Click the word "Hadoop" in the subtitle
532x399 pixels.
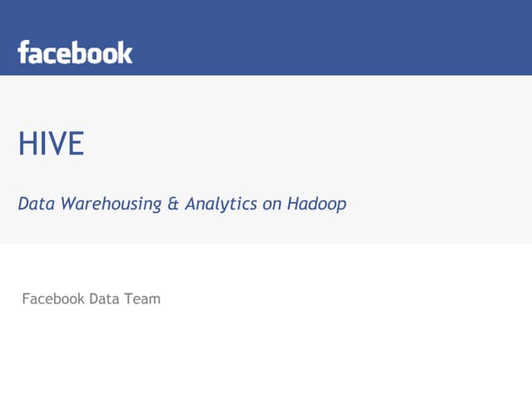point(317,204)
